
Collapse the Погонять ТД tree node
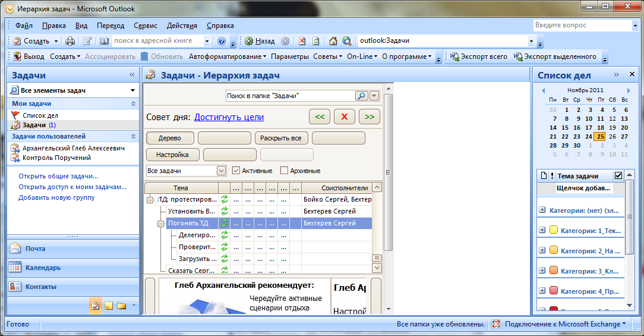pyautogui.click(x=161, y=224)
